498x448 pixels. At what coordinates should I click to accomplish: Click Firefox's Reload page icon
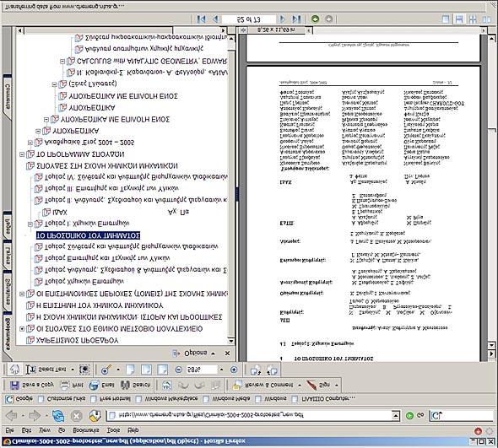pyautogui.click(x=58, y=416)
